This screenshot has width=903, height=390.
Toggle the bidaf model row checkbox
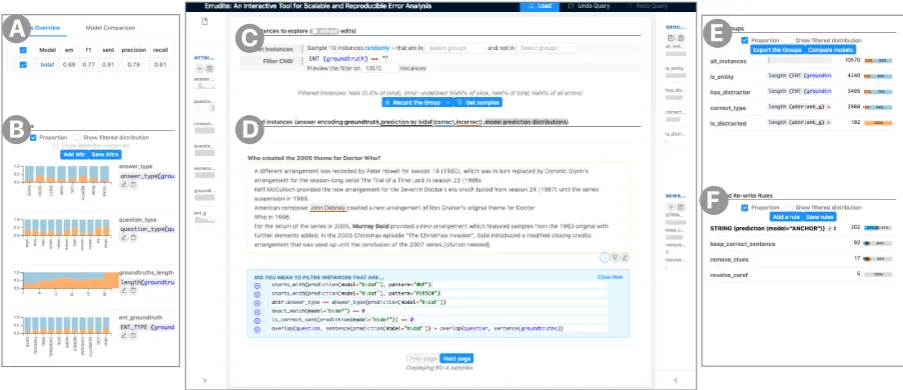(x=22, y=65)
